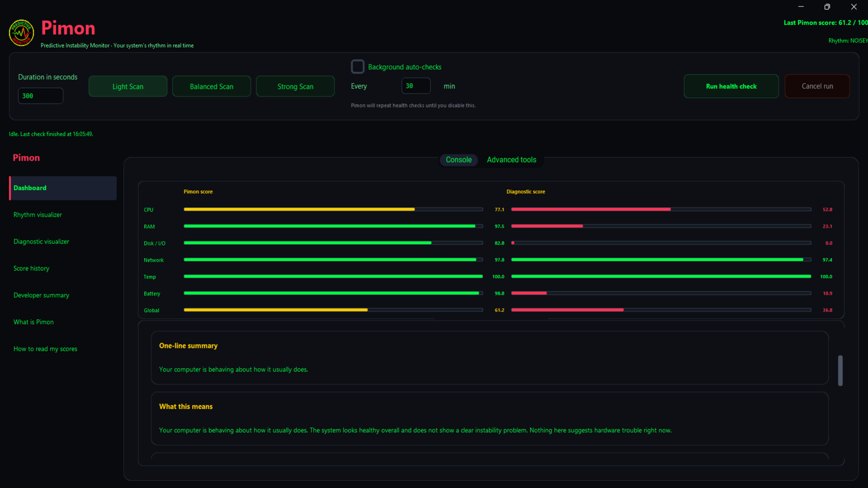Start a Light Scan
This screenshot has width=868, height=488.
(x=128, y=86)
